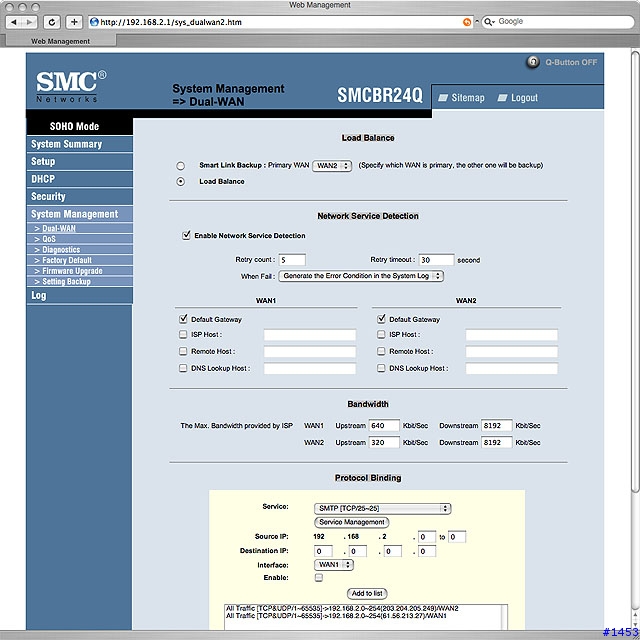Click the Retry timeout input field
The width and height of the screenshot is (640, 640).
[436, 260]
